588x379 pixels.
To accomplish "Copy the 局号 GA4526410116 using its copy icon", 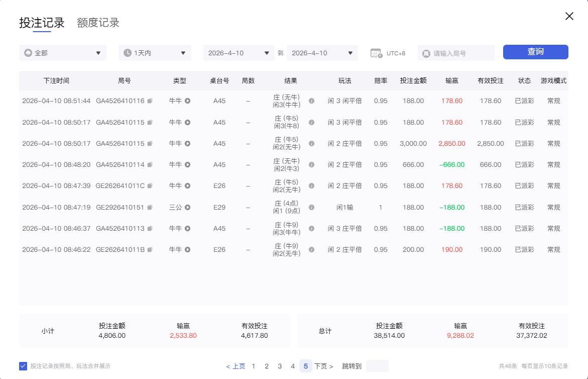I will pos(149,101).
